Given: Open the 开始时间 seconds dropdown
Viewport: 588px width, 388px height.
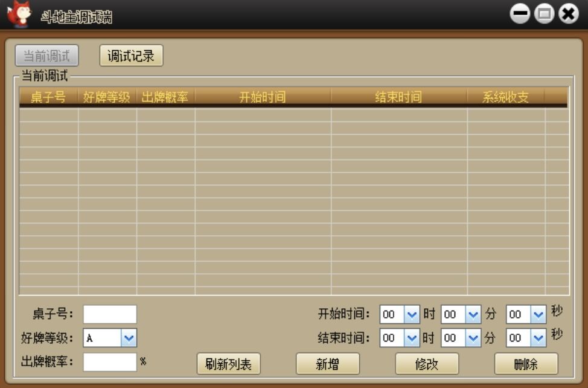Looking at the screenshot, I should coord(538,314).
